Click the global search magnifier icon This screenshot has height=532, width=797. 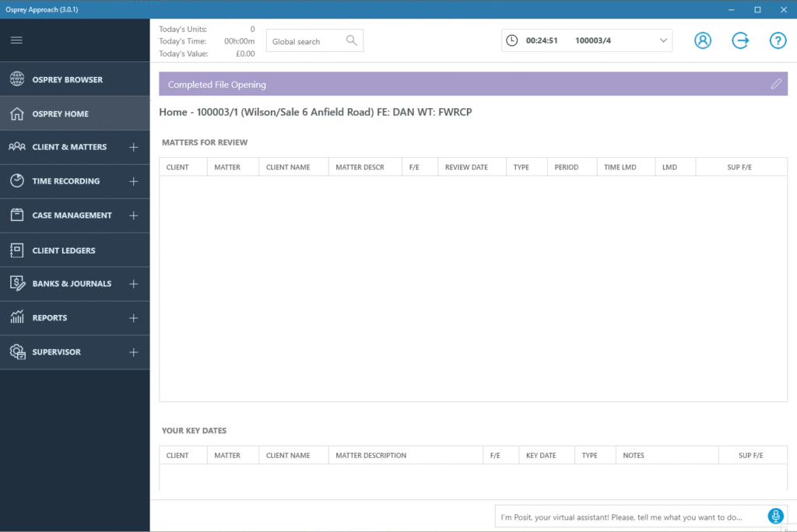pyautogui.click(x=351, y=40)
